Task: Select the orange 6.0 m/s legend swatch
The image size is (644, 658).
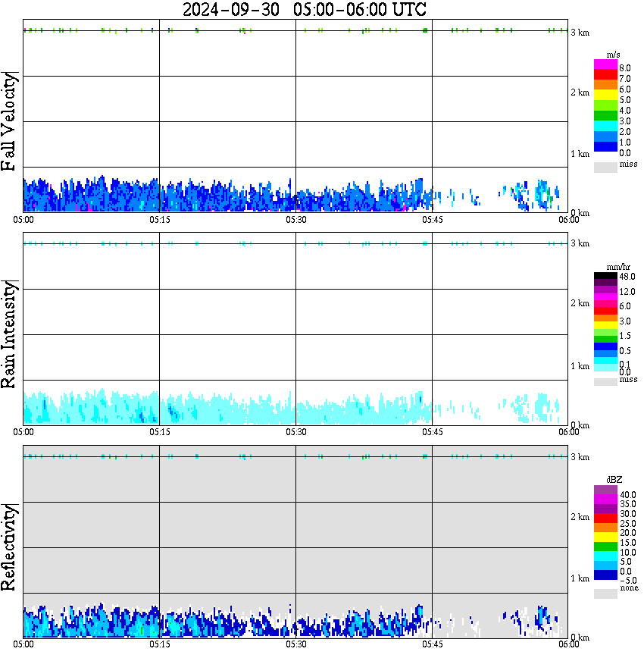Action: click(x=605, y=85)
